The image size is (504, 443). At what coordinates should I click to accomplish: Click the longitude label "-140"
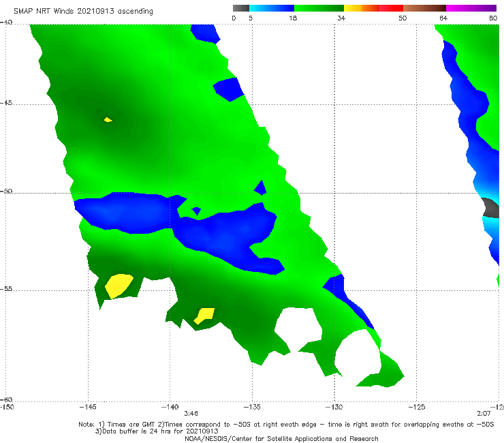pyautogui.click(x=170, y=407)
